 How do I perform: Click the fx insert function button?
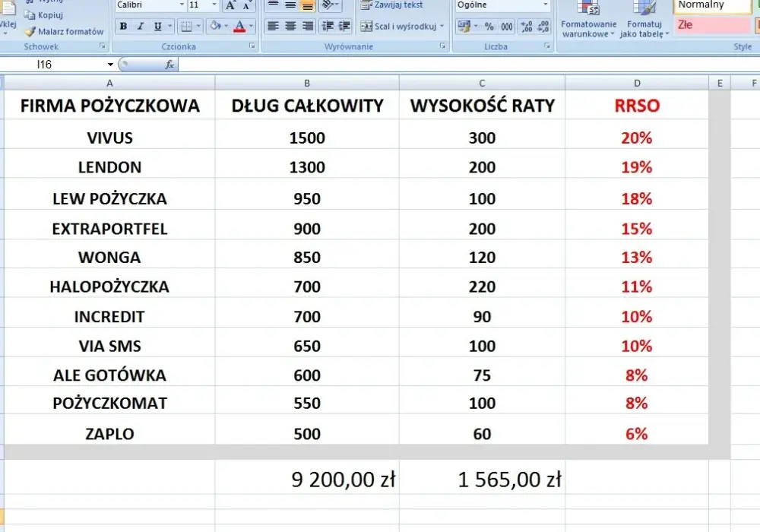(169, 65)
